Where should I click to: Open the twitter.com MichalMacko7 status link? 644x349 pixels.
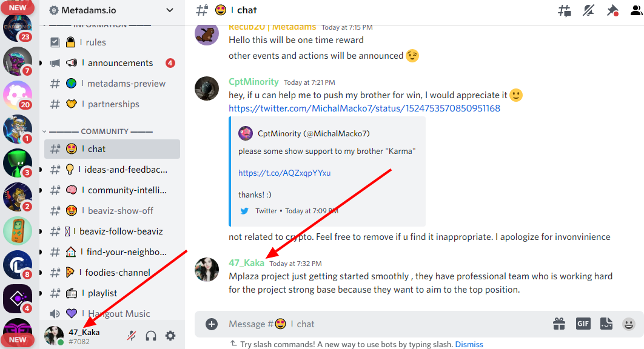pyautogui.click(x=364, y=108)
